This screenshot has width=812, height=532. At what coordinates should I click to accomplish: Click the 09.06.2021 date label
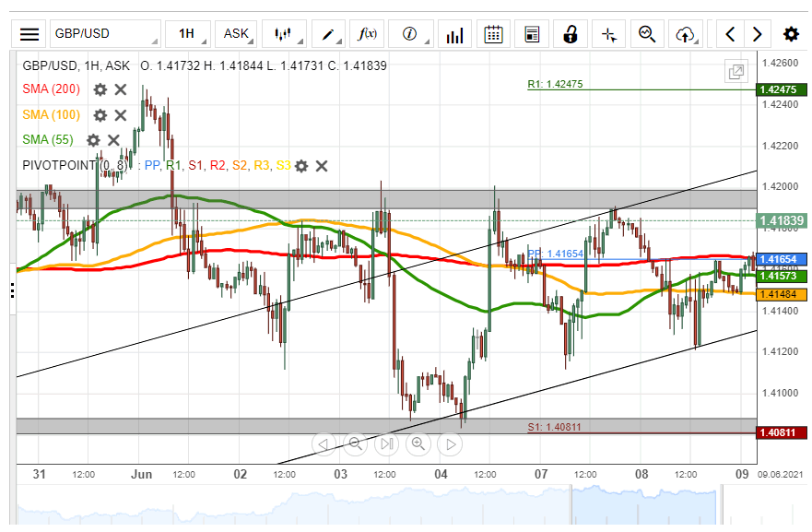781,475
